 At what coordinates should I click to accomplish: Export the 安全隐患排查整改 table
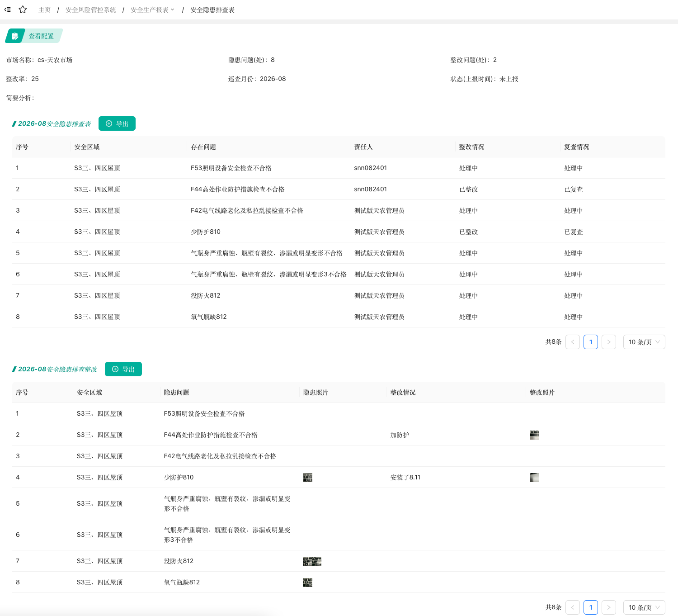(123, 369)
